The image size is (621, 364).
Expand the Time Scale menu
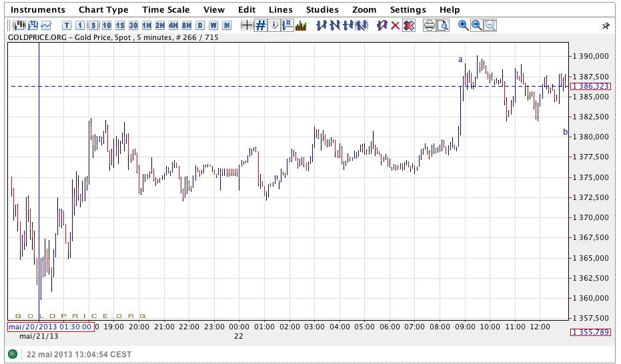tap(166, 9)
